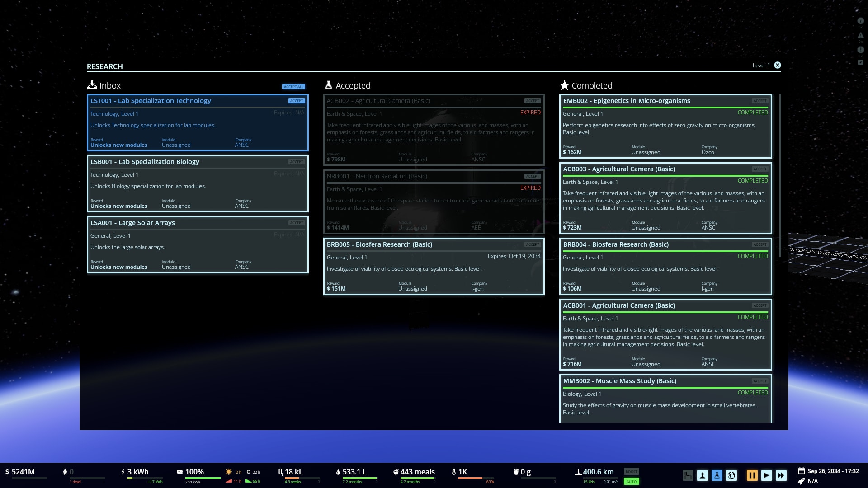Open the Earth globe view icon

(731, 475)
